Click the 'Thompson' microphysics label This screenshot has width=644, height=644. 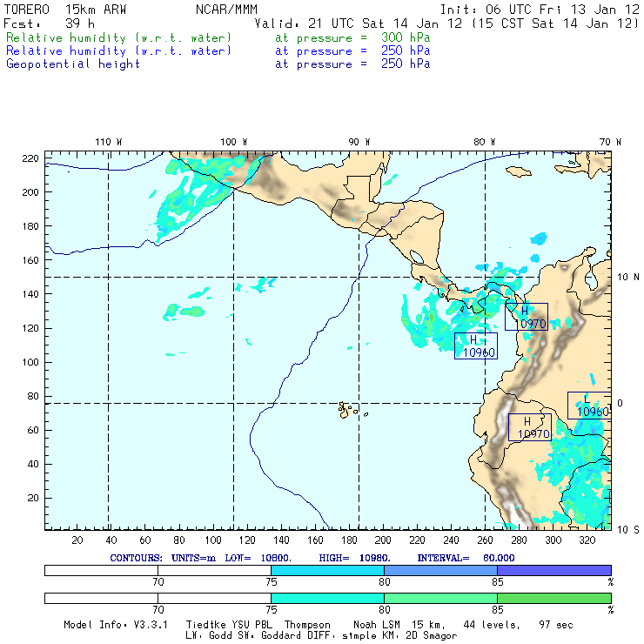click(307, 625)
